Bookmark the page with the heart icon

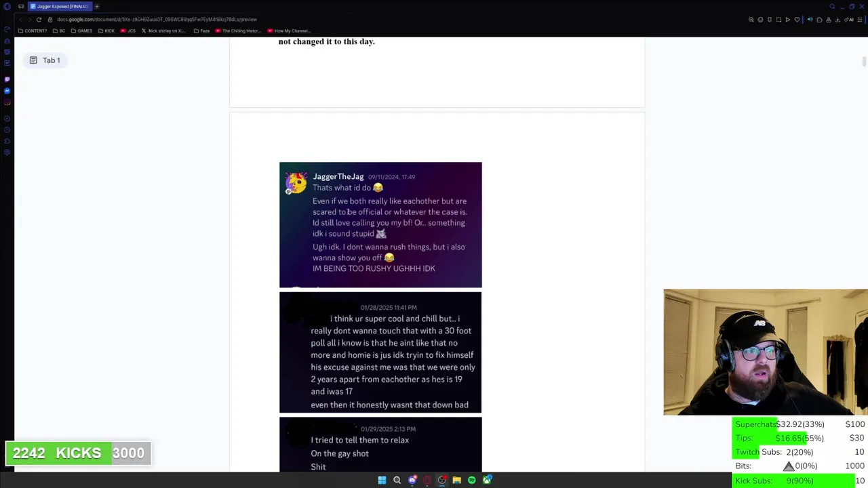click(x=797, y=20)
